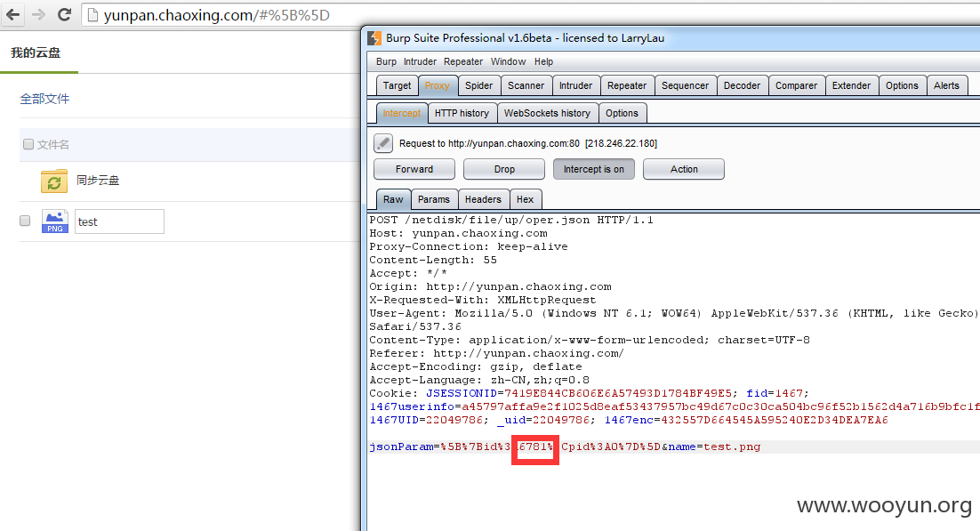Click the pencil edit icon beside Request
This screenshot has width=980, height=531.
tap(383, 143)
